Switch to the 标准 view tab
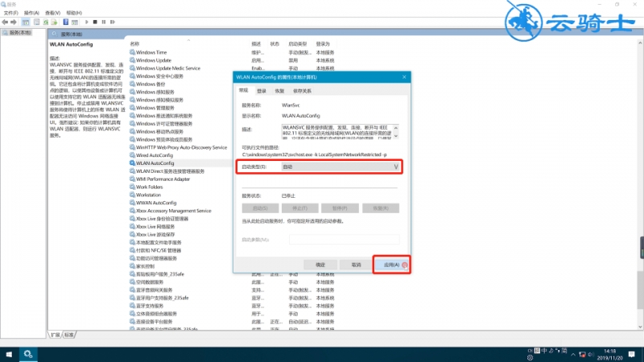Screen dimensions: 644x362 pyautogui.click(x=69, y=335)
